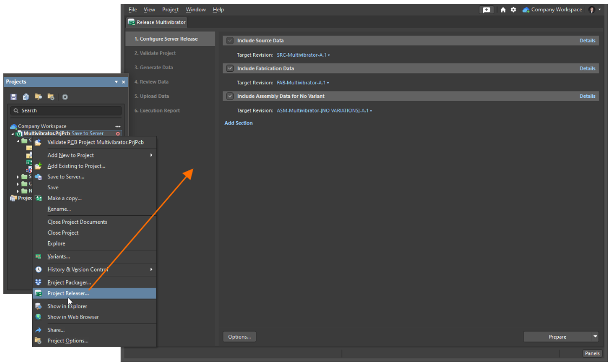The width and height of the screenshot is (609, 364).
Task: Click the Save icon in Projects panel toolbar
Action: pos(14,97)
